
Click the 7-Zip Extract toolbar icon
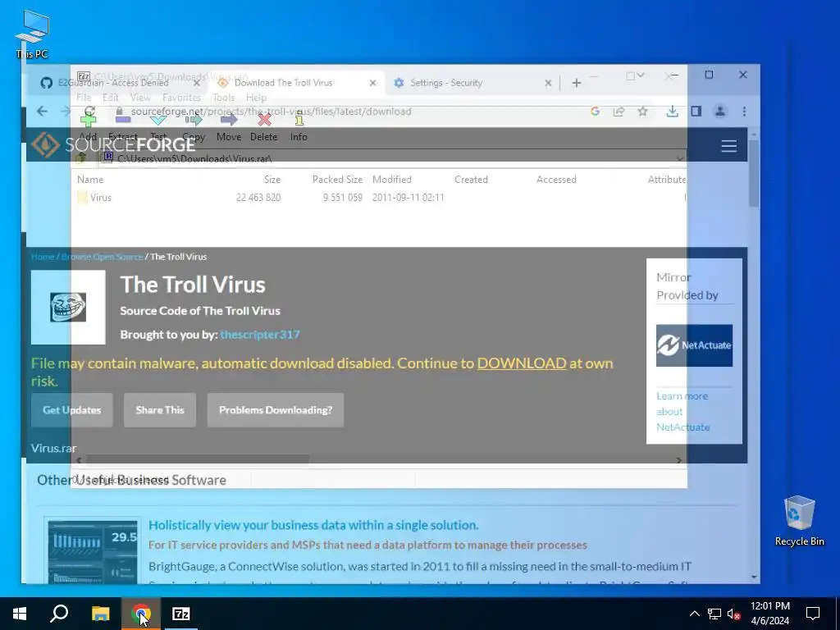[x=123, y=120]
